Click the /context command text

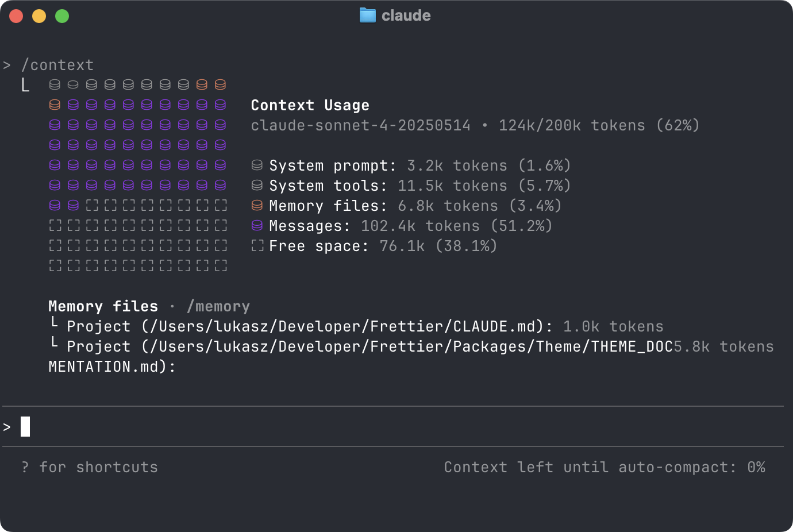pyautogui.click(x=57, y=65)
